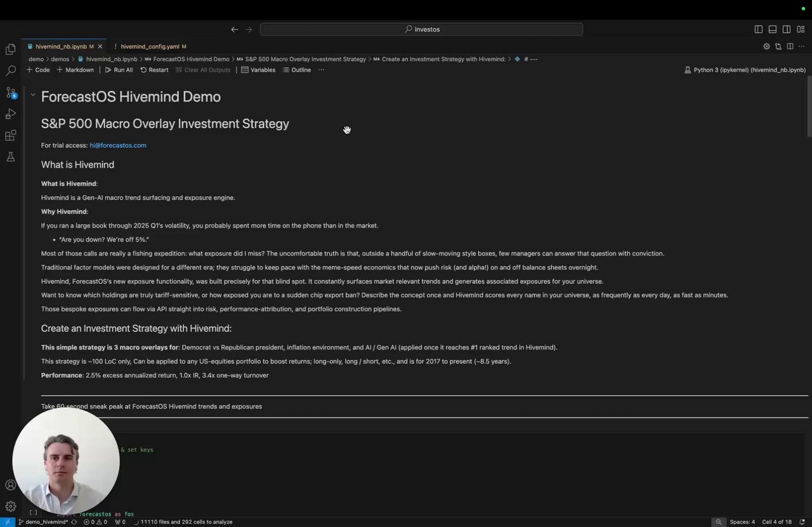Click the Run All button
The image size is (812, 527).
tap(119, 70)
